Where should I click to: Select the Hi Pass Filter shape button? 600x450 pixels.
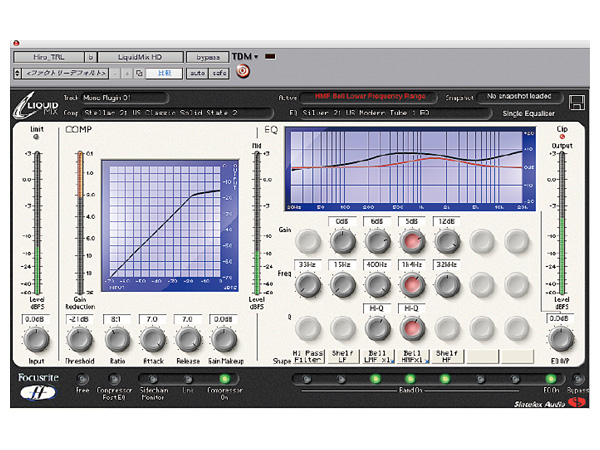[308, 357]
